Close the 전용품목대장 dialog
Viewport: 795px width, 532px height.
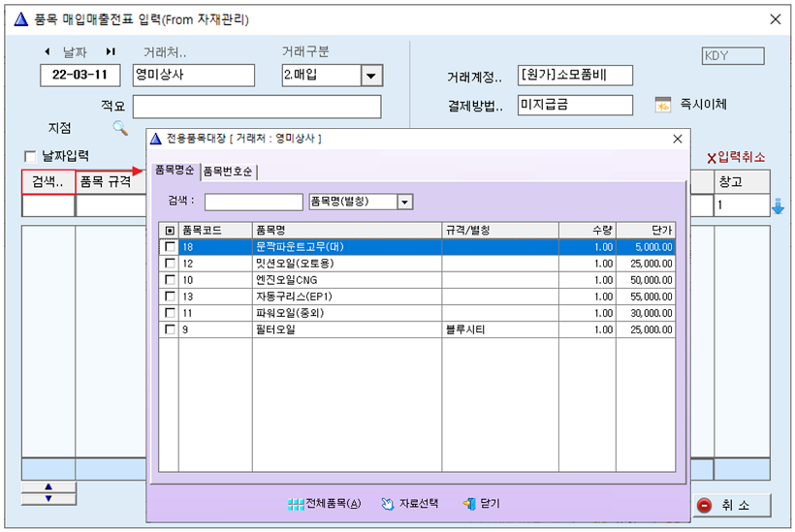(x=678, y=139)
